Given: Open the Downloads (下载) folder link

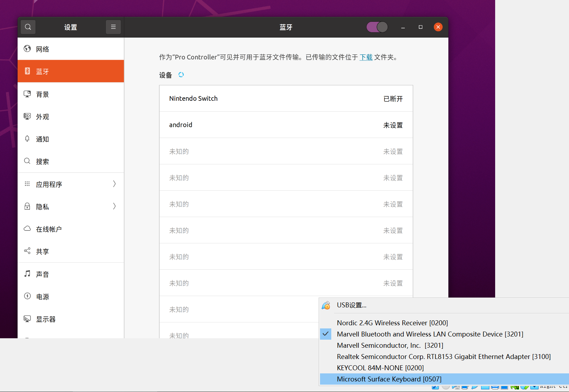Looking at the screenshot, I should tap(366, 57).
